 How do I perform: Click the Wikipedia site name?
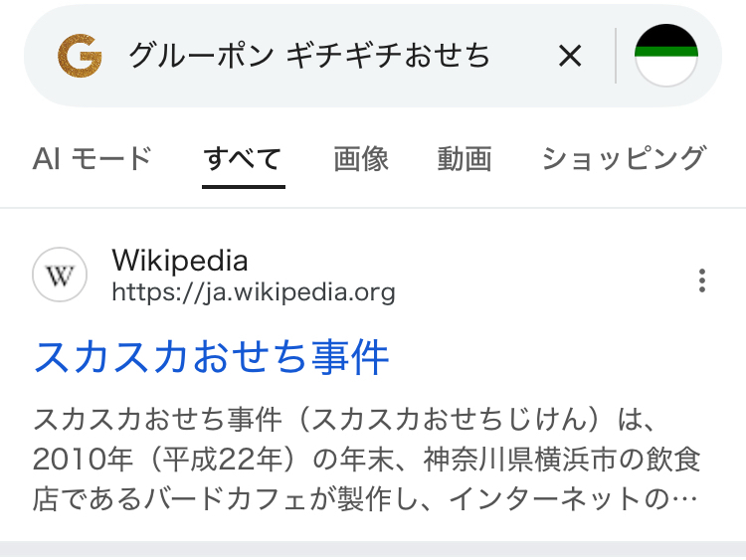pyautogui.click(x=179, y=261)
